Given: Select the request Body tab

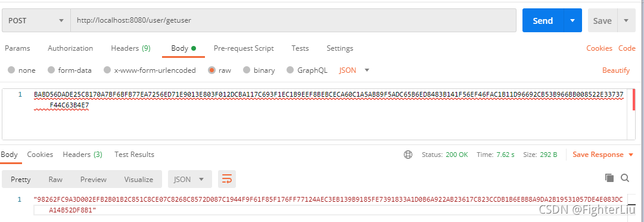Looking at the screenshot, I should 183,48.
